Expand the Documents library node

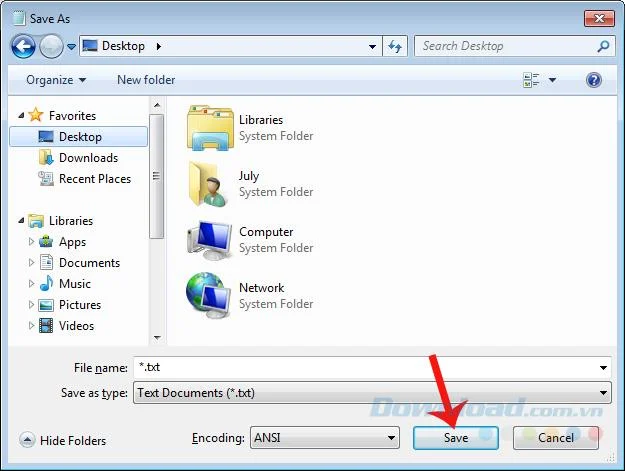click(x=31, y=262)
